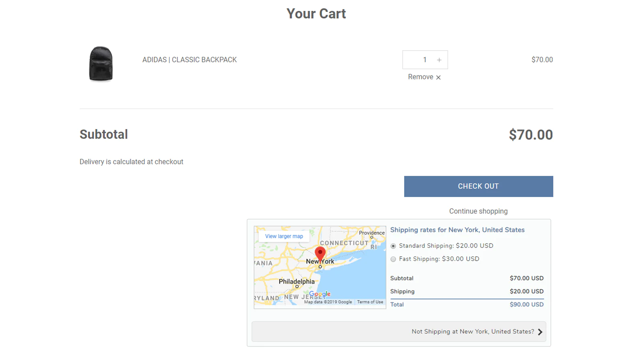Click the Philadelphia city marker on the map
The width and height of the screenshot is (644, 362).
[x=297, y=286]
